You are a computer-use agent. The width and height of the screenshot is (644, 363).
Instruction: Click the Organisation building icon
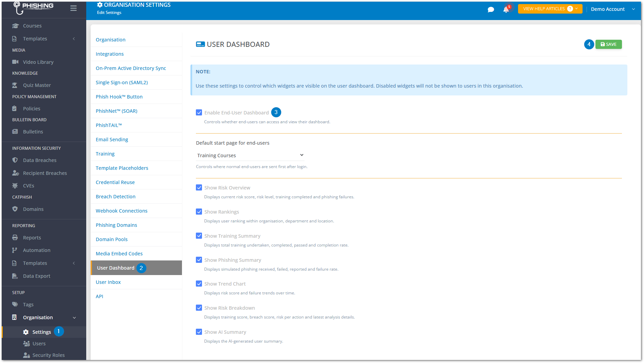click(x=14, y=317)
